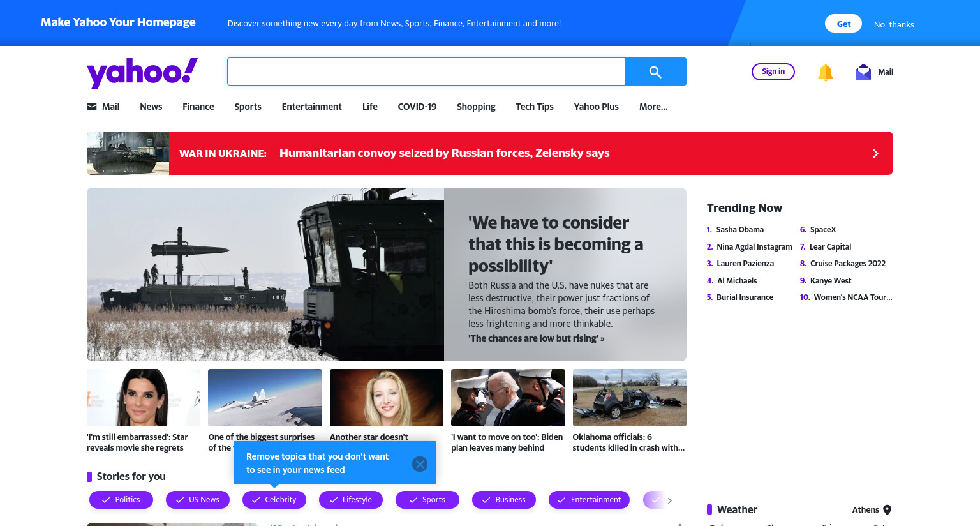Open the notifications bell
Image resolution: width=980 pixels, height=526 pixels.
825,72
